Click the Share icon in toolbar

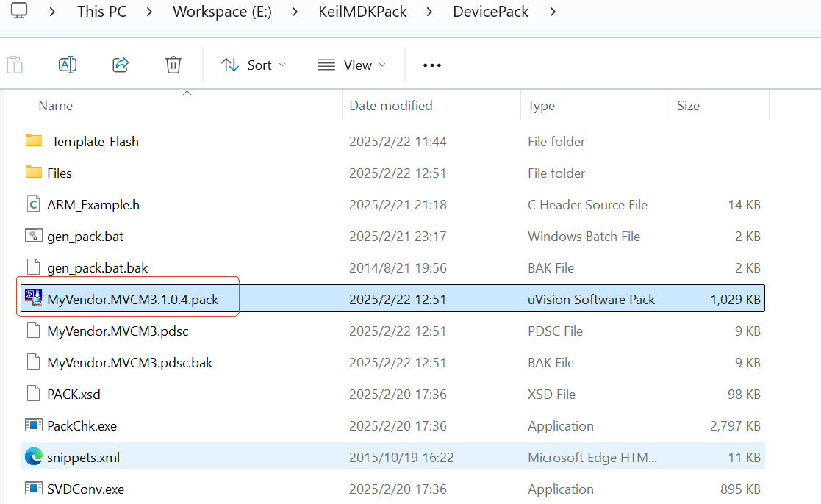121,65
